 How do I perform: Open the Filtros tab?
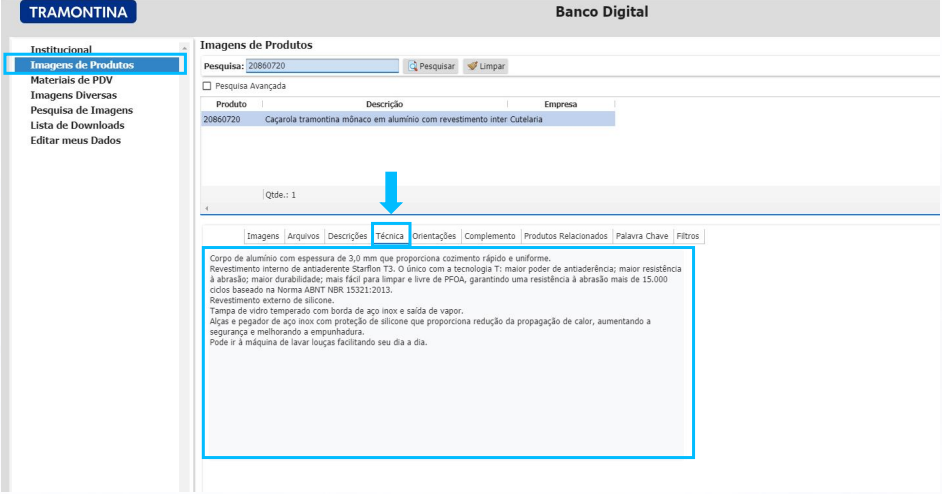point(688,236)
